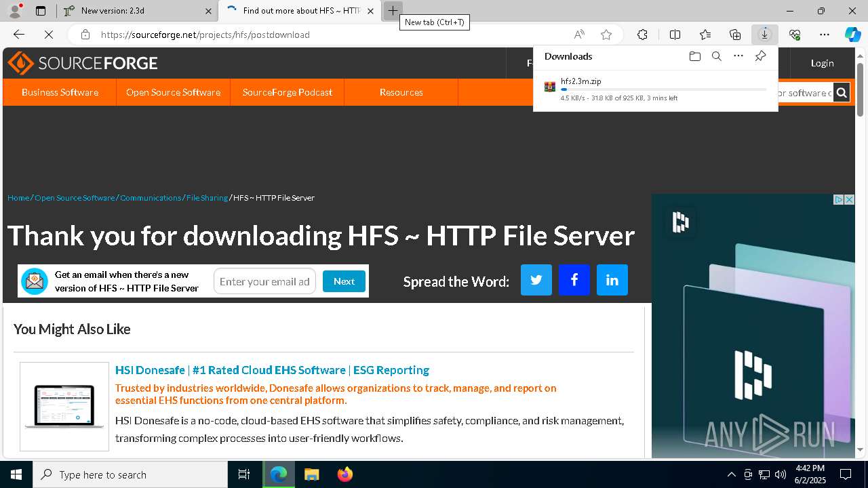The width and height of the screenshot is (868, 488).
Task: Click the hfs2.3m.zip file icon
Action: tap(550, 86)
